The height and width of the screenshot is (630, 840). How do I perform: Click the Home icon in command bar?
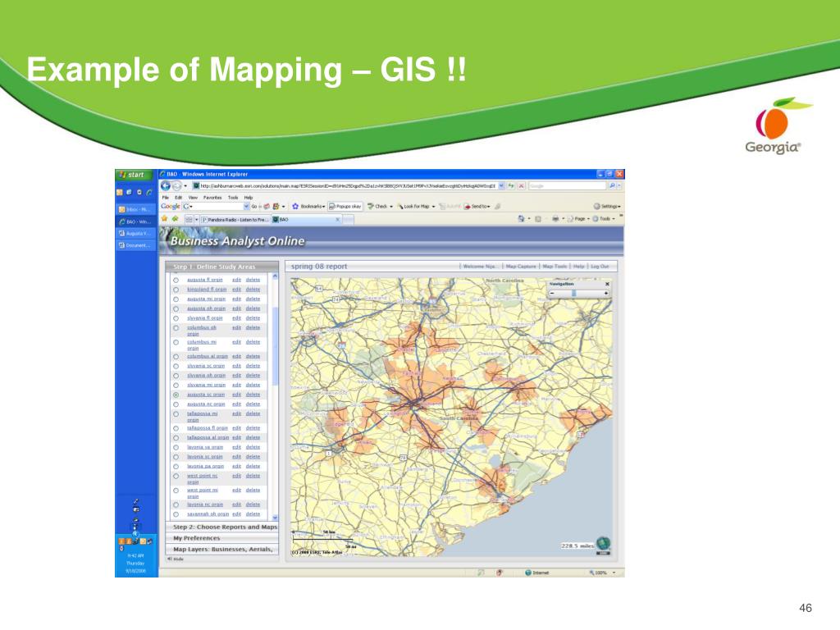click(521, 218)
